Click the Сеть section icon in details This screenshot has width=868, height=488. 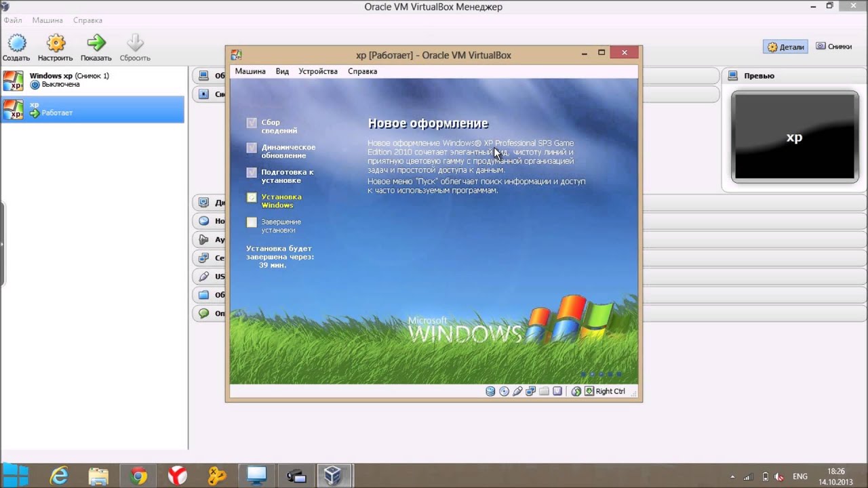[x=203, y=258]
